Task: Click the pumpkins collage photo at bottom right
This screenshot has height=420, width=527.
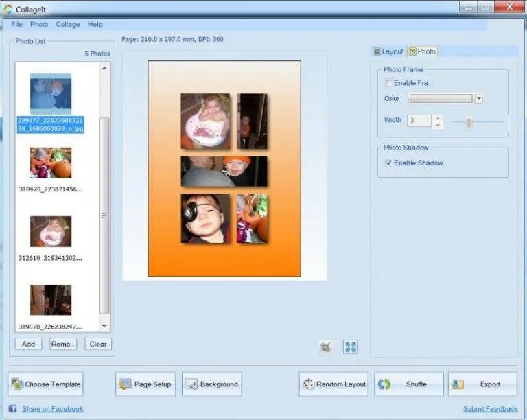Action: (x=252, y=218)
